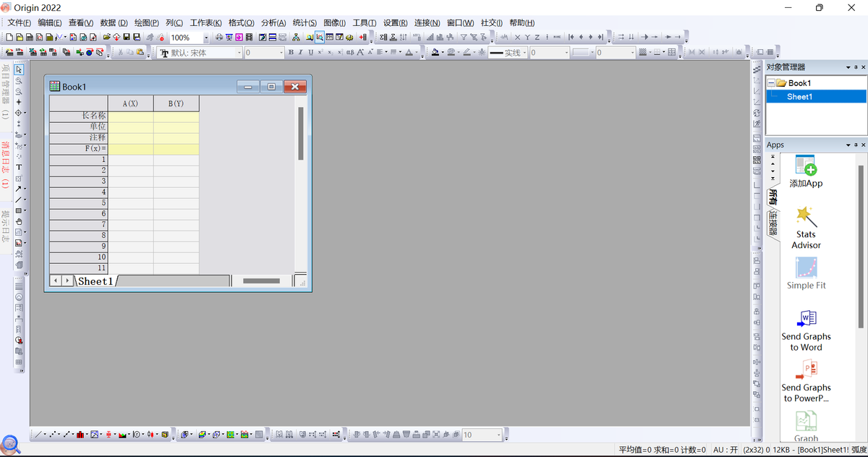Viewport: 868px width, 457px height.
Task: Toggle the Bold formatting button
Action: 290,53
